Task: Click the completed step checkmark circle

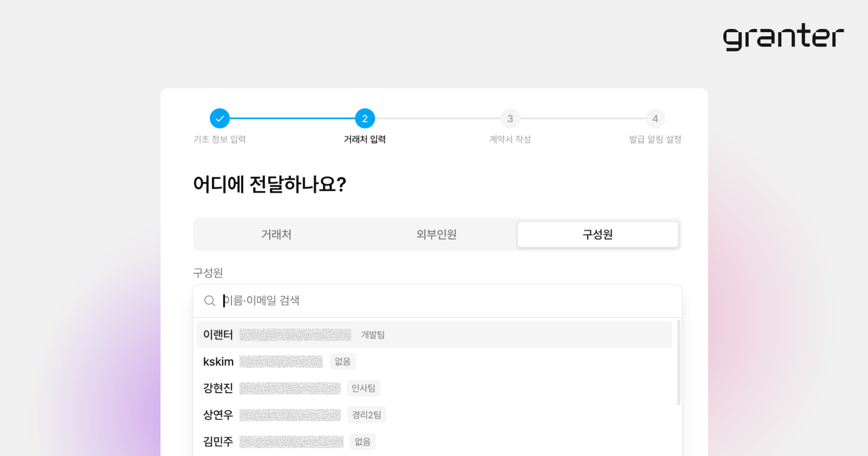Action: pyautogui.click(x=220, y=119)
